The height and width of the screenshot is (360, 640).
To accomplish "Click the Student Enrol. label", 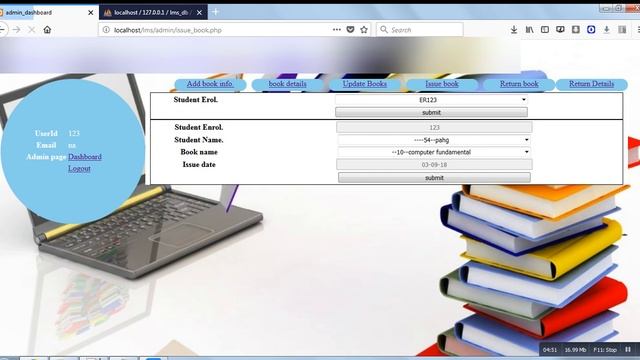I will 199,127.
